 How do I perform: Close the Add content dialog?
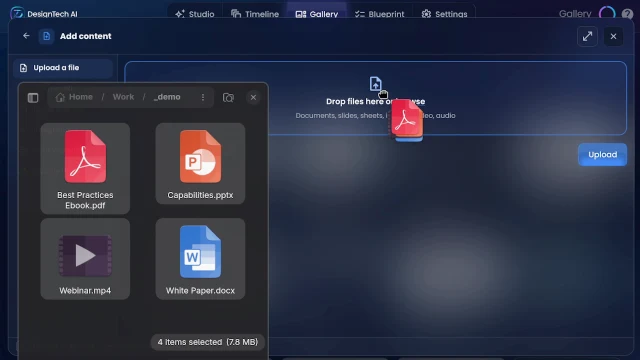pos(613,36)
